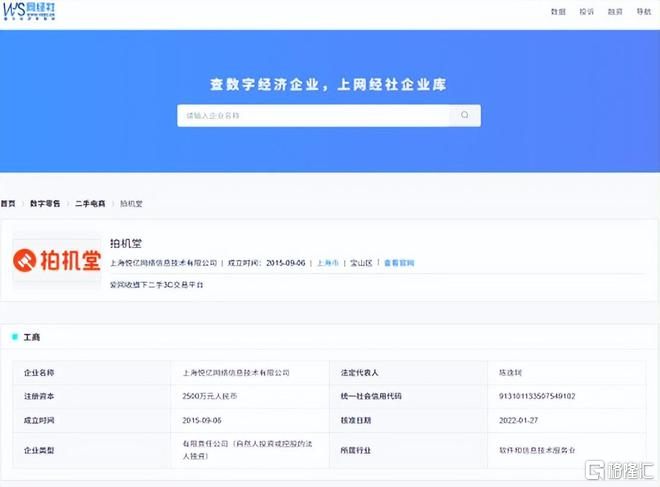This screenshot has height=487, width=660.
Task: Click the 拍机堂 company title heading
Action: click(x=126, y=243)
